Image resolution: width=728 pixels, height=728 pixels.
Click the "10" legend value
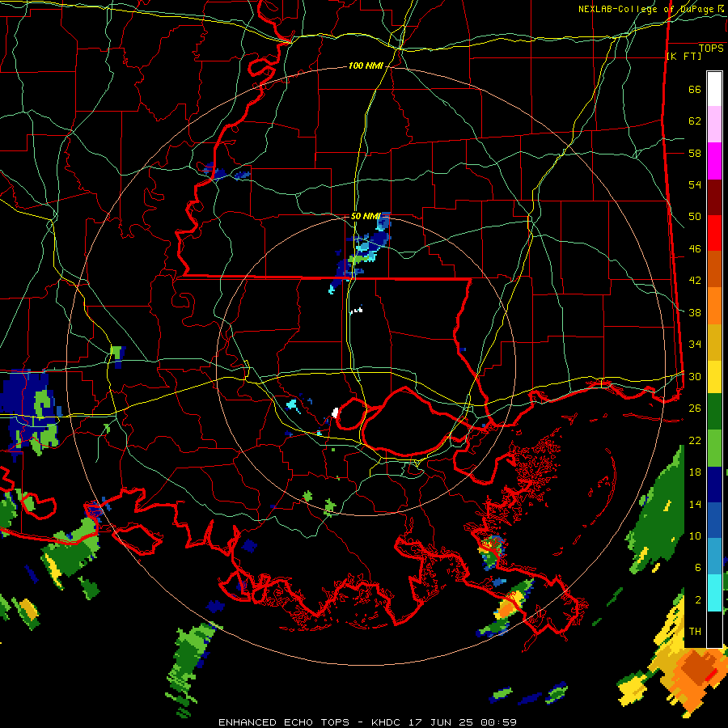695,536
